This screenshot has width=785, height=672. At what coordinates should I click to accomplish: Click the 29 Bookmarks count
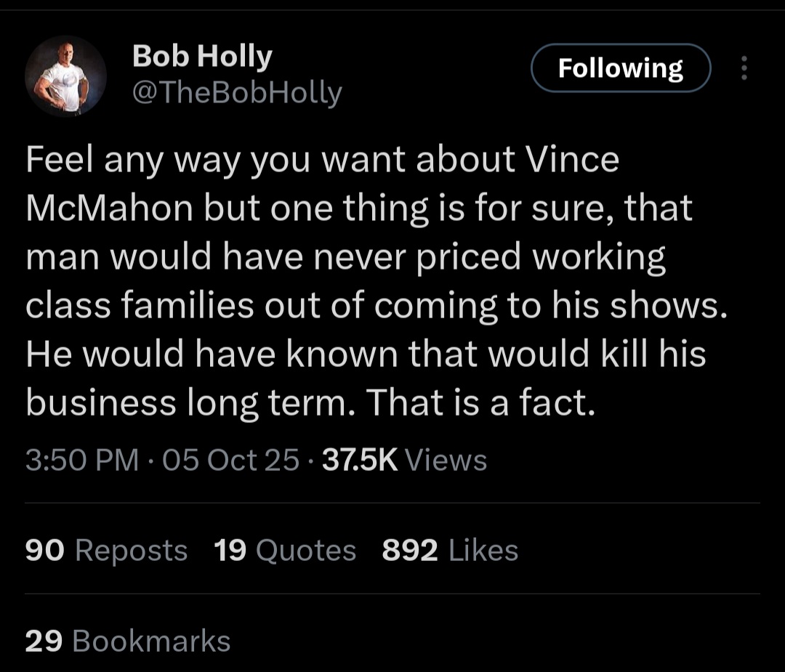pos(128,641)
